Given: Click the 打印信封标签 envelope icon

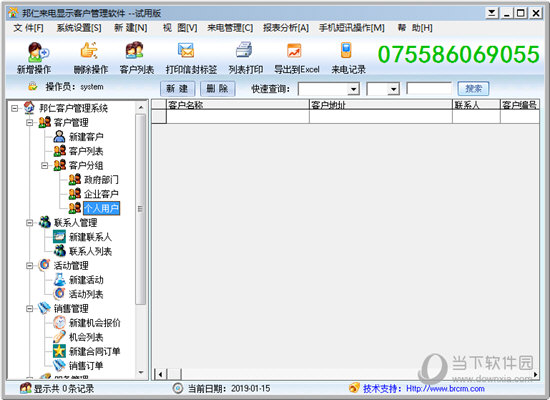Looking at the screenshot, I should click(186, 51).
